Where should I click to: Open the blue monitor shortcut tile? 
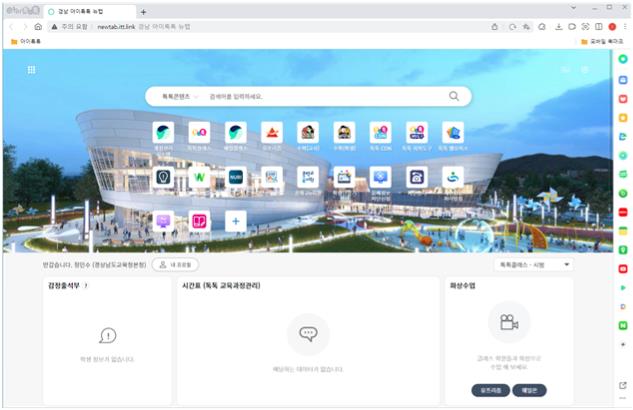380,177
